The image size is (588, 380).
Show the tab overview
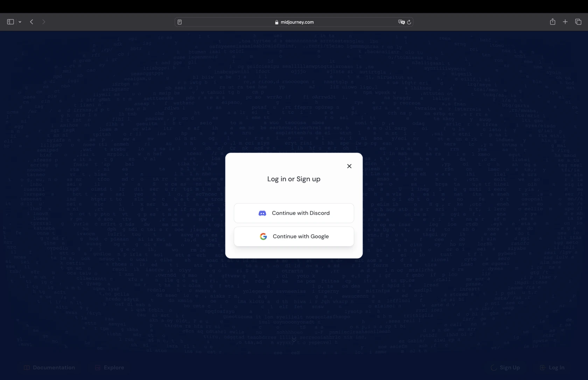(x=578, y=22)
